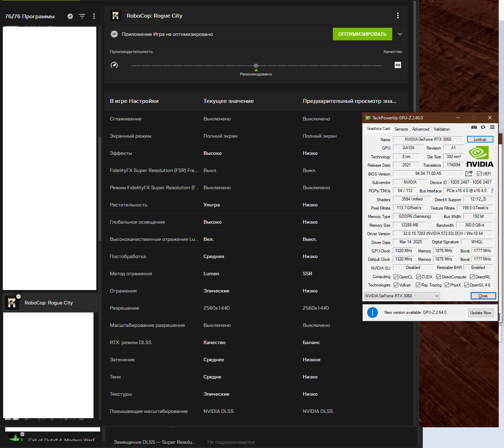Click the Driver Date value Mar 14, 2025

411,242
